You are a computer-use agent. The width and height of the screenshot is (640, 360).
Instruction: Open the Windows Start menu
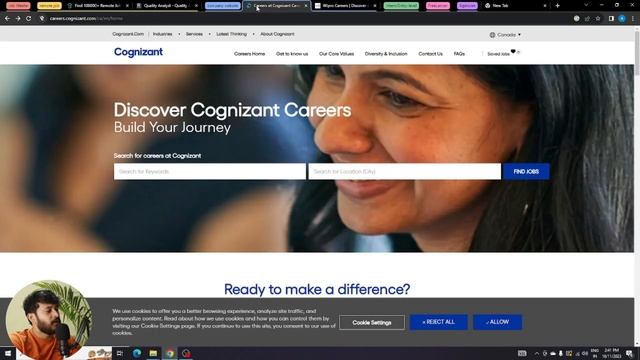8,353
